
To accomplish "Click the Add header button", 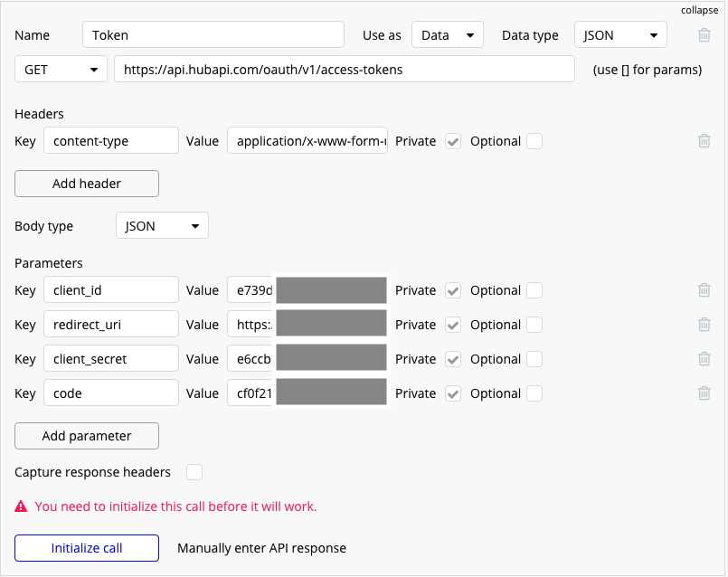I will tap(87, 184).
